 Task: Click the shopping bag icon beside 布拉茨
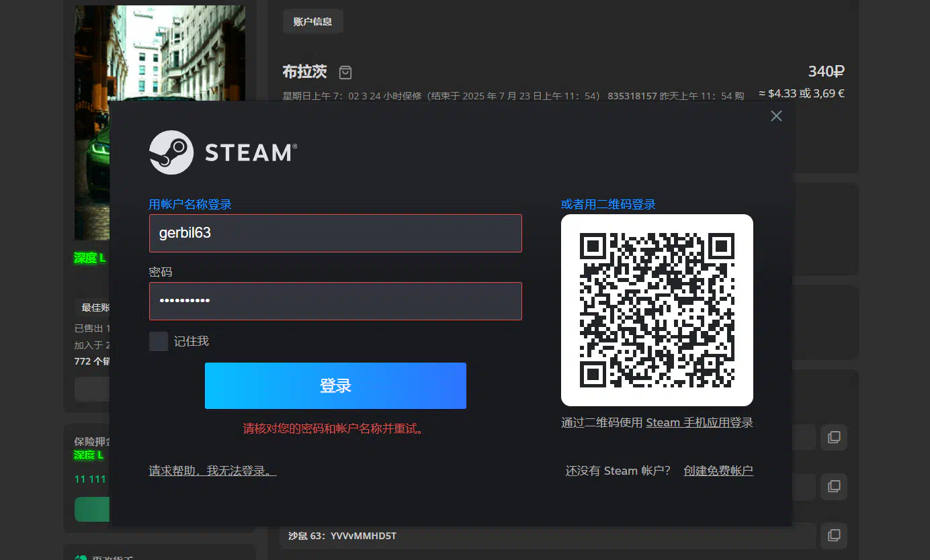[x=345, y=72]
